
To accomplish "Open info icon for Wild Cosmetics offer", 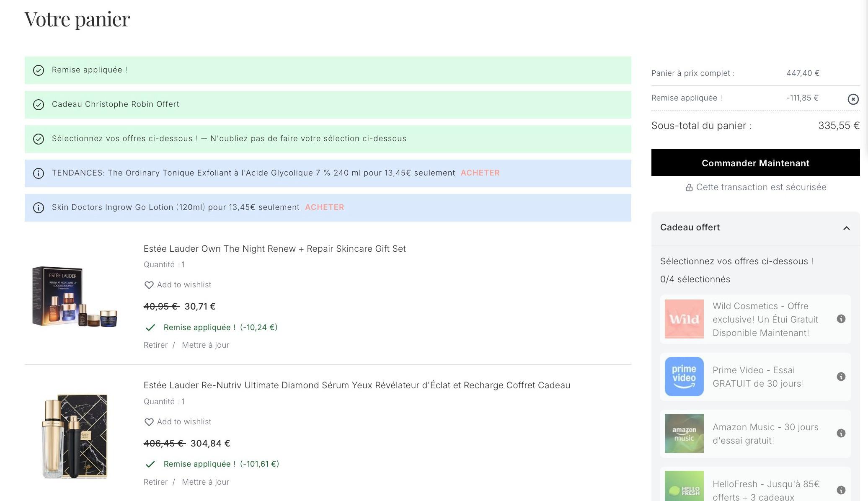I will click(841, 319).
